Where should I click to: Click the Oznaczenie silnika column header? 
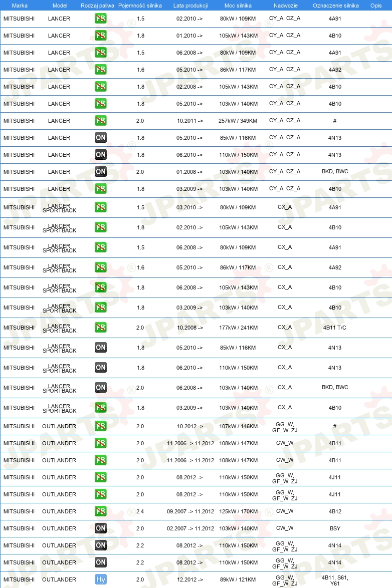pyautogui.click(x=336, y=6)
